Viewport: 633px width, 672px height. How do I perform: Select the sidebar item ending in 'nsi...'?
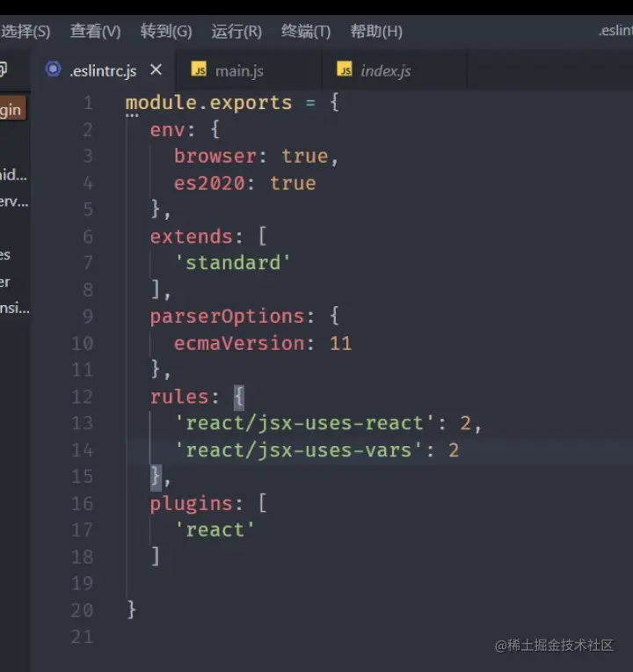(15, 308)
